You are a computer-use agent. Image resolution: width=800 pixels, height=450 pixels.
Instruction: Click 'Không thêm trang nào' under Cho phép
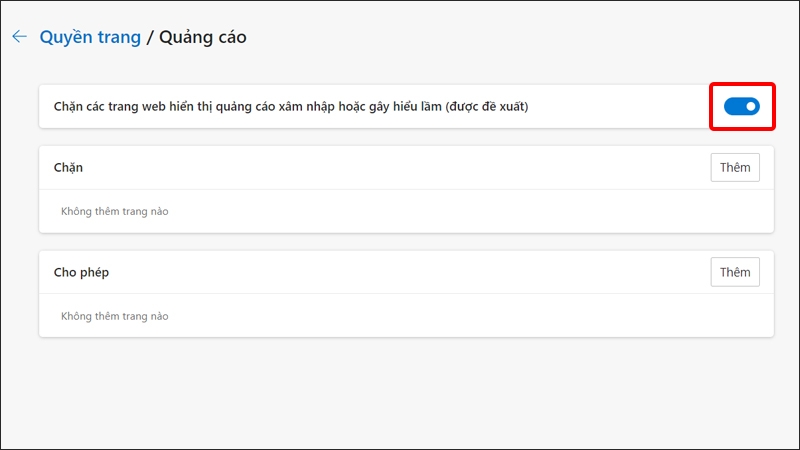[114, 316]
